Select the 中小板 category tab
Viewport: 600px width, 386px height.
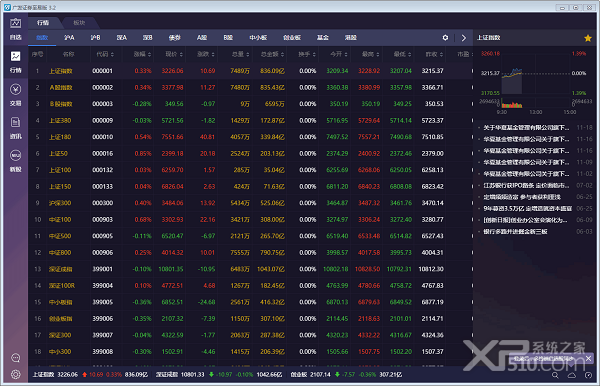pyautogui.click(x=258, y=37)
